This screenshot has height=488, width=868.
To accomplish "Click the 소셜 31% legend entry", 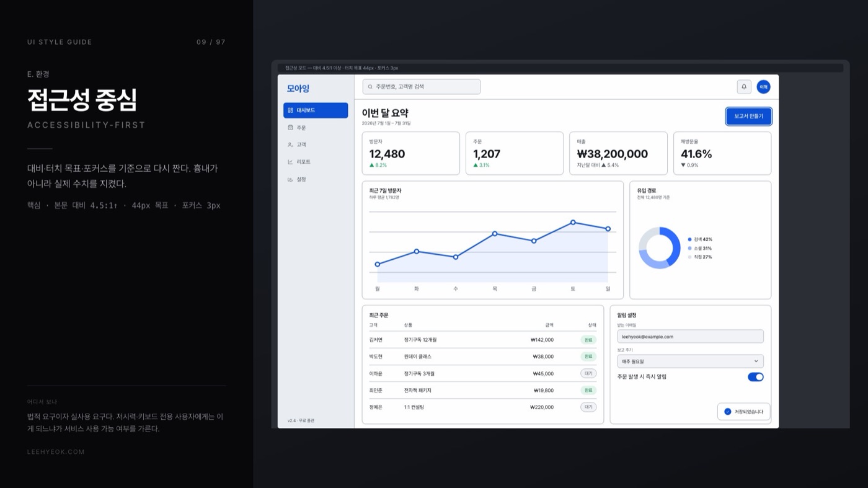I will pyautogui.click(x=700, y=248).
